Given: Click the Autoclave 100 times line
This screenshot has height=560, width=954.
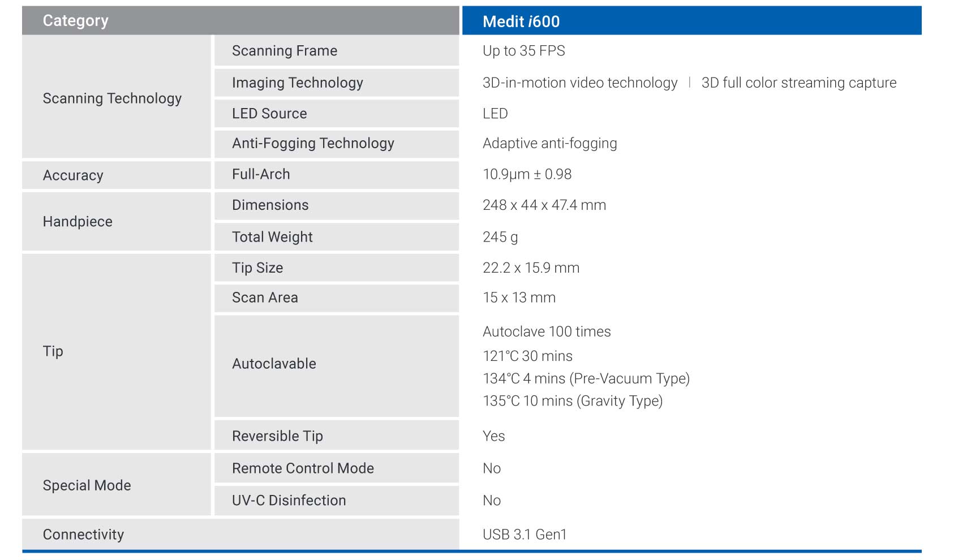Looking at the screenshot, I should coord(547,331).
